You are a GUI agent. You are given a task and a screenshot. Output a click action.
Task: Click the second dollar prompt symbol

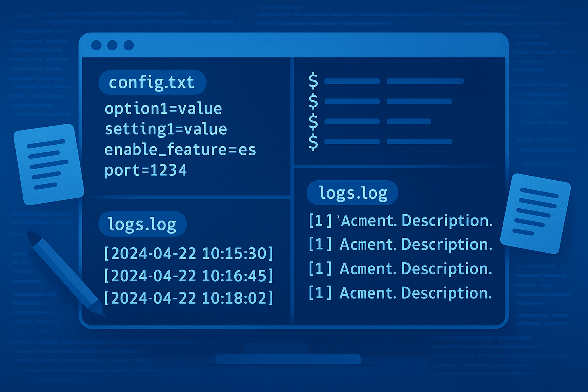(313, 101)
